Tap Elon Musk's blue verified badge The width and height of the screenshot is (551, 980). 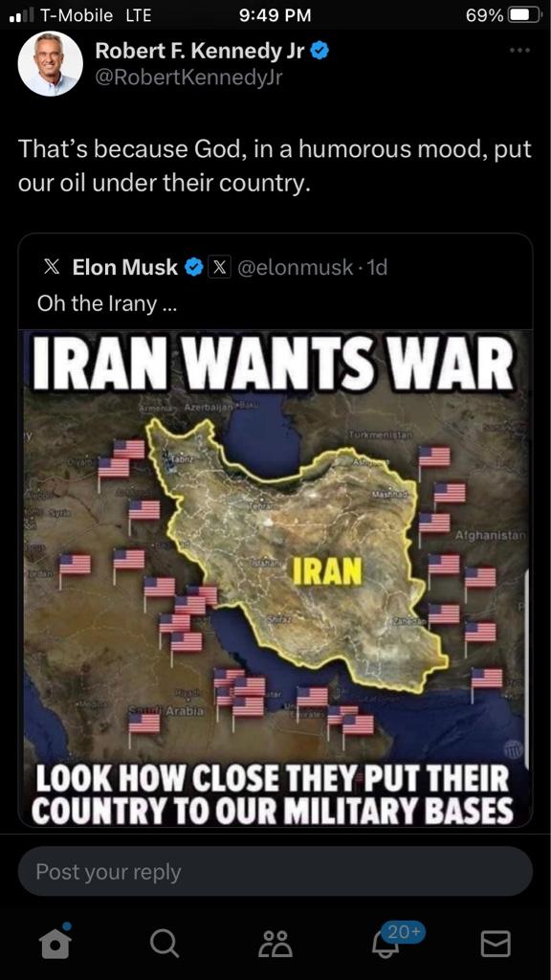(194, 268)
